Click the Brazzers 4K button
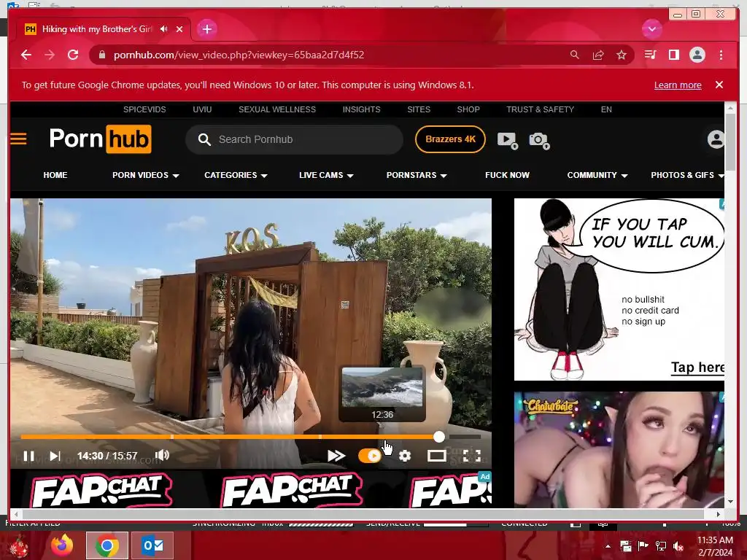Screen dimensions: 747x560 (450, 139)
